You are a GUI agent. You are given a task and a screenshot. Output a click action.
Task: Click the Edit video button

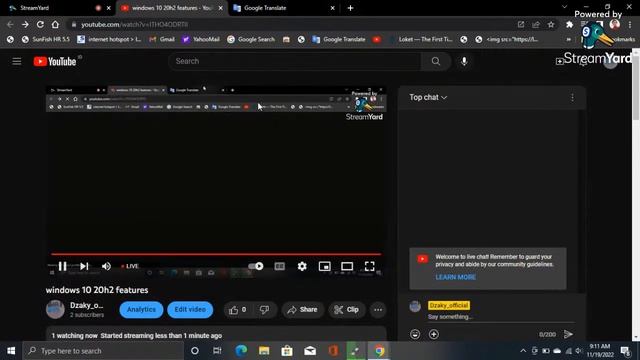(x=190, y=309)
